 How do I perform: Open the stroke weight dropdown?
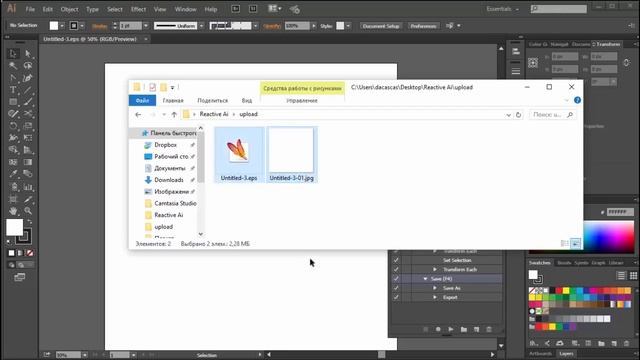coord(146,26)
